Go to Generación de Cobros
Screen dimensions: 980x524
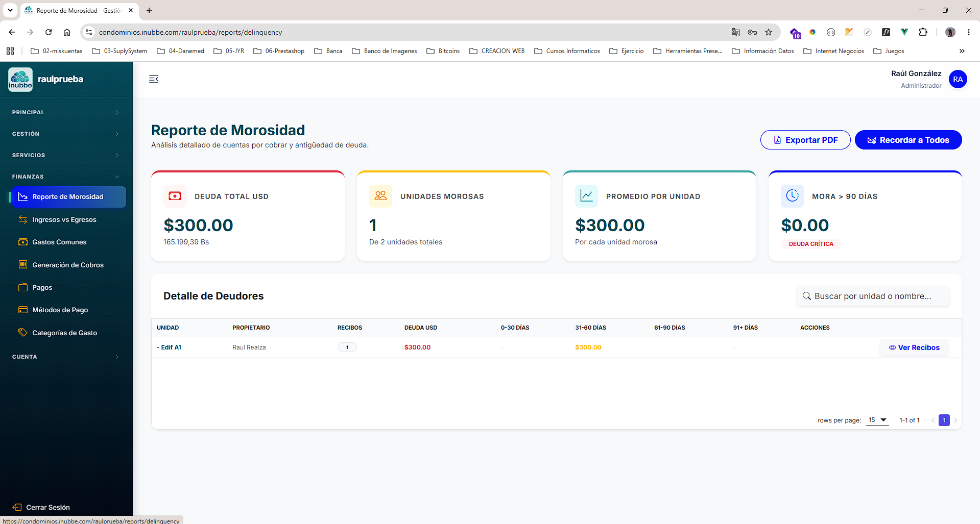point(68,265)
